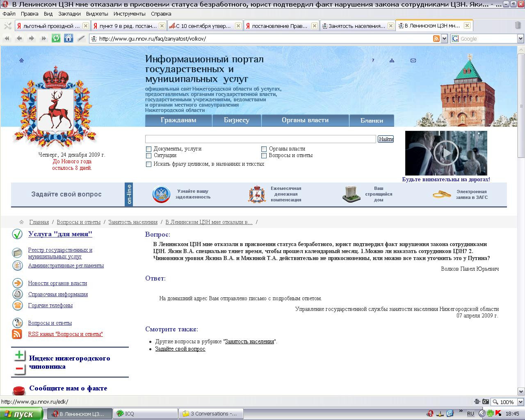Click the orange RSS icon beside "RSS канал"
This screenshot has width=525, height=420.
17,334
